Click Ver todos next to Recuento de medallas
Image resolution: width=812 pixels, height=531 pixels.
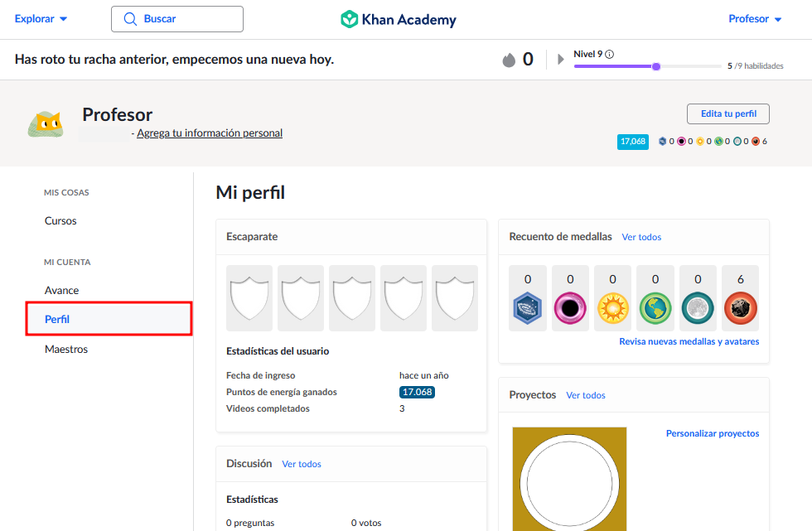click(x=641, y=237)
